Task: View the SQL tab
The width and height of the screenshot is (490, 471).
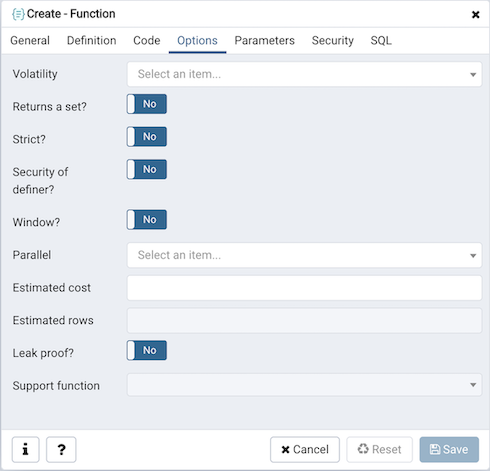Action: (x=381, y=40)
